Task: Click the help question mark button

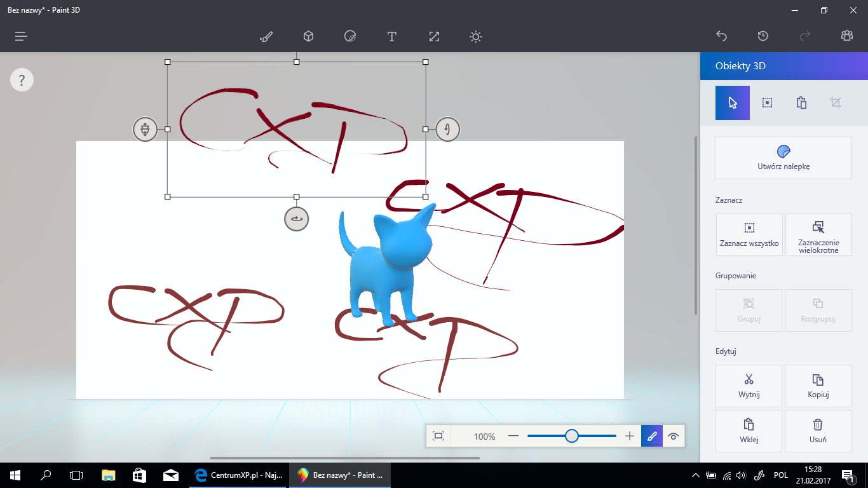Action: click(22, 80)
